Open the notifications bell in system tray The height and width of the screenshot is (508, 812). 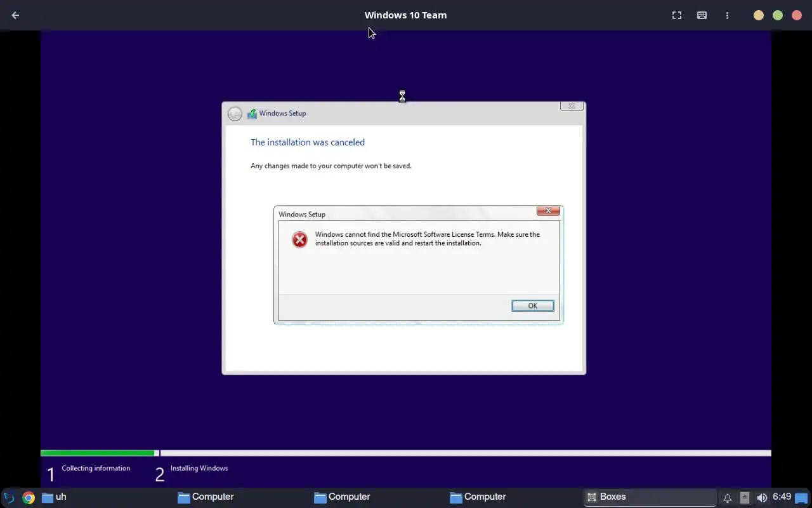(728, 498)
